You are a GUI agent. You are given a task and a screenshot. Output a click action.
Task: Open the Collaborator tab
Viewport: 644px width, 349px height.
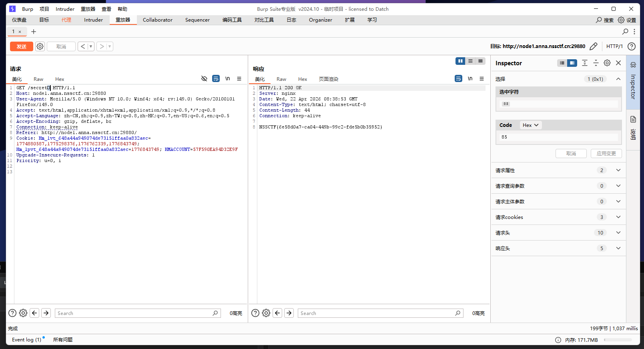[157, 20]
